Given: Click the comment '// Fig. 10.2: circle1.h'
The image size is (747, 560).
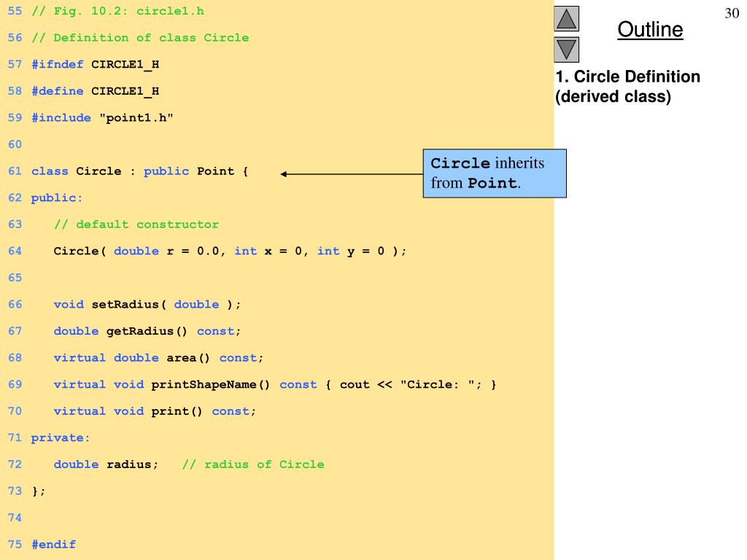Looking at the screenshot, I should pyautogui.click(x=117, y=11).
